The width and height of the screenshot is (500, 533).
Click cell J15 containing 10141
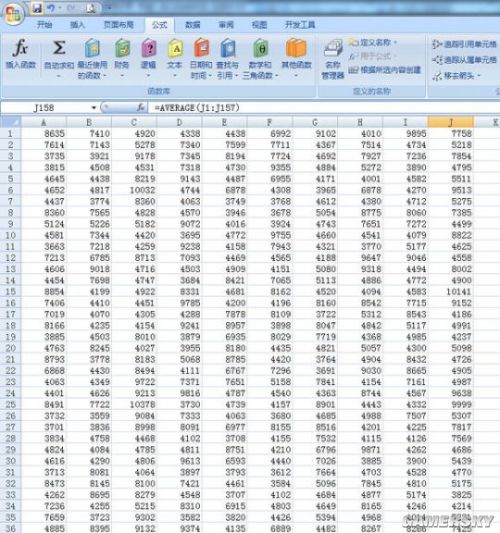tap(451, 291)
